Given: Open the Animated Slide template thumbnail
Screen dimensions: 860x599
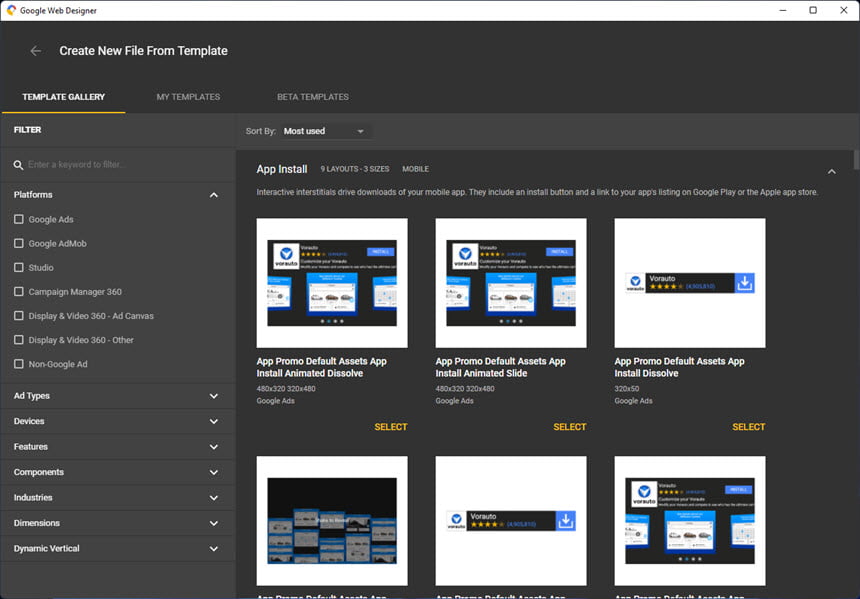Looking at the screenshot, I should (511, 283).
